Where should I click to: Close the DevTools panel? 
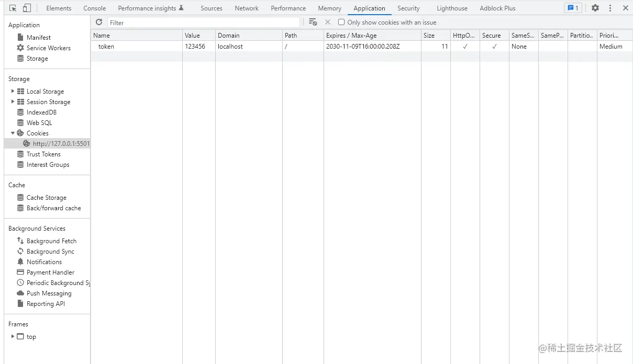[626, 8]
